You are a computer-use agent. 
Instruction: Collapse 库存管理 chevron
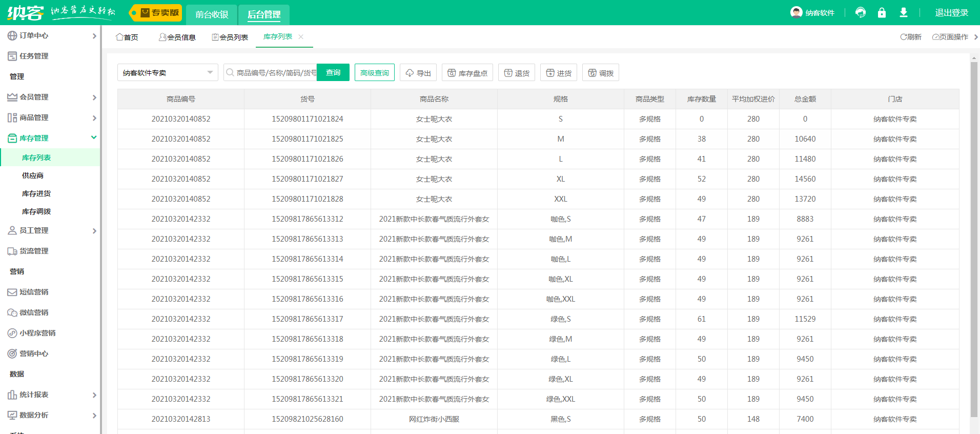pos(94,137)
